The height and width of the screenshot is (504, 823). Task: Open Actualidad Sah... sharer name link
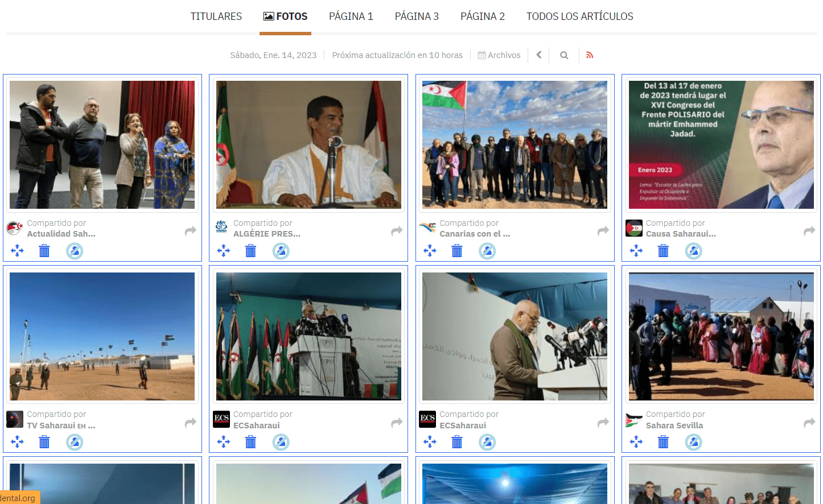tap(61, 234)
